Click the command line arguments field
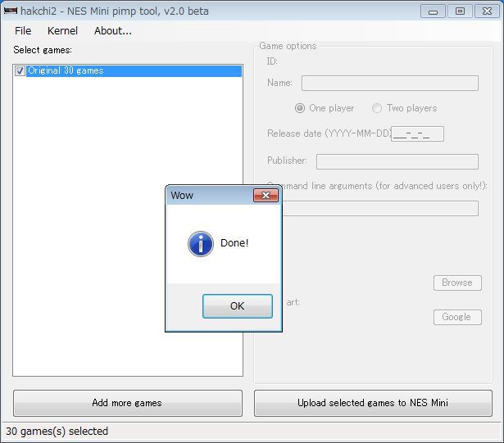This screenshot has height=443, width=504. click(380, 209)
